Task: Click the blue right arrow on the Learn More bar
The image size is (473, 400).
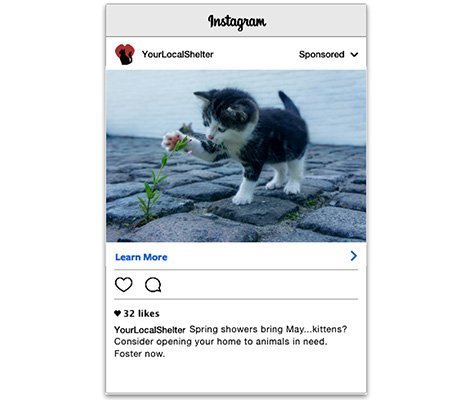Action: 354,256
